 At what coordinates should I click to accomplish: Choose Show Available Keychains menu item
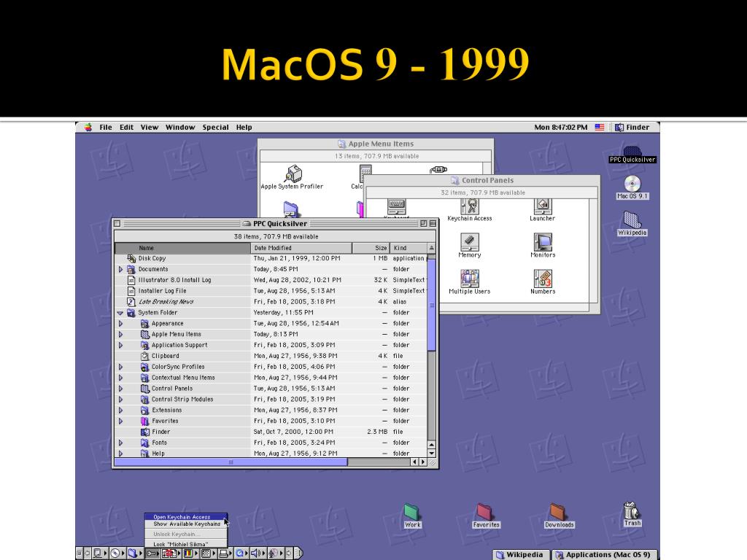(x=186, y=524)
